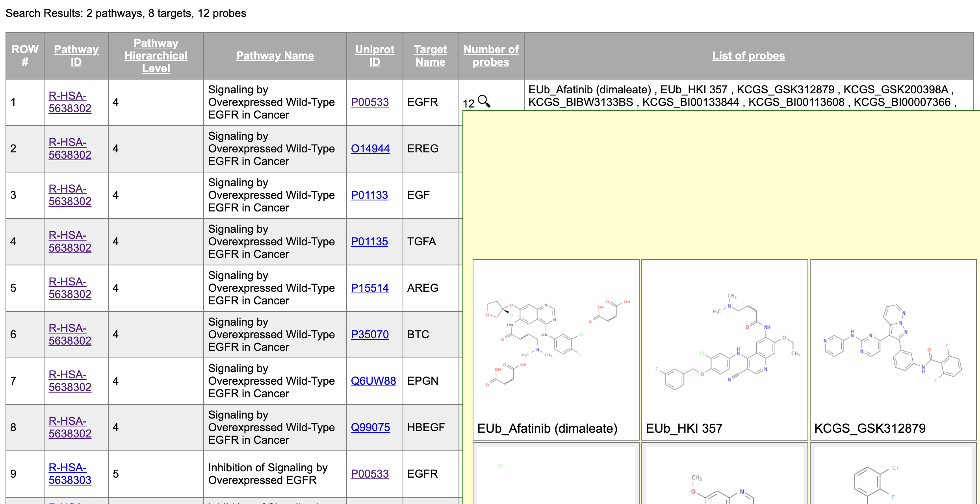Viewport: 980px width, 504px height.
Task: Open Uniprot link P35070
Action: tap(370, 334)
